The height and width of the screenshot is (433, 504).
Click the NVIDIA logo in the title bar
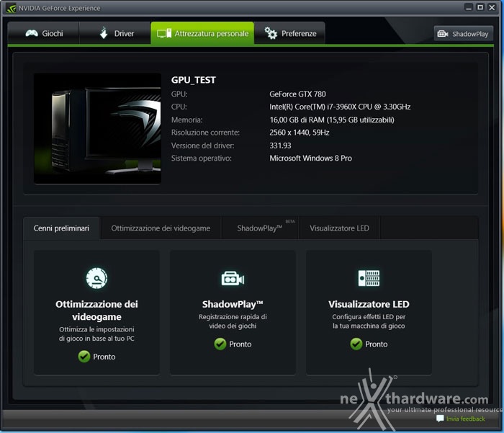tap(12, 8)
